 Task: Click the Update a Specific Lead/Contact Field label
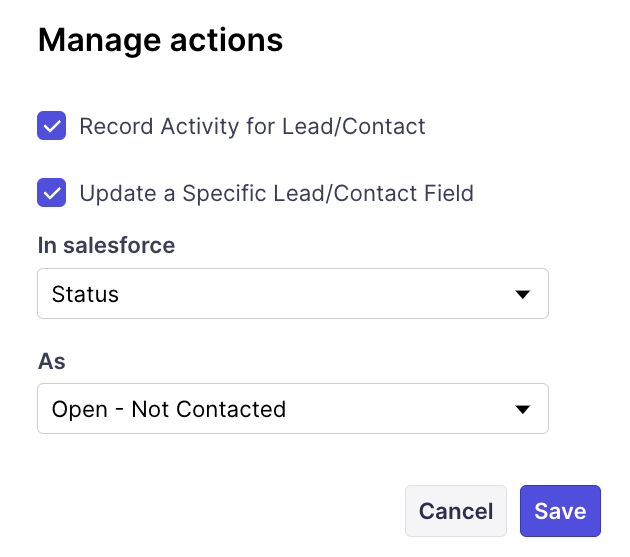pyautogui.click(x=276, y=193)
